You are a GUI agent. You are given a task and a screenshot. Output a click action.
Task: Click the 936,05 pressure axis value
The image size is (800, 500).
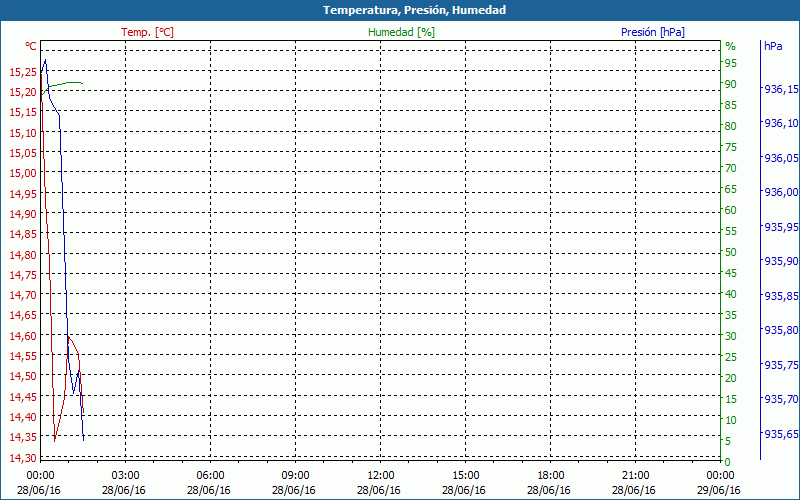click(x=781, y=159)
